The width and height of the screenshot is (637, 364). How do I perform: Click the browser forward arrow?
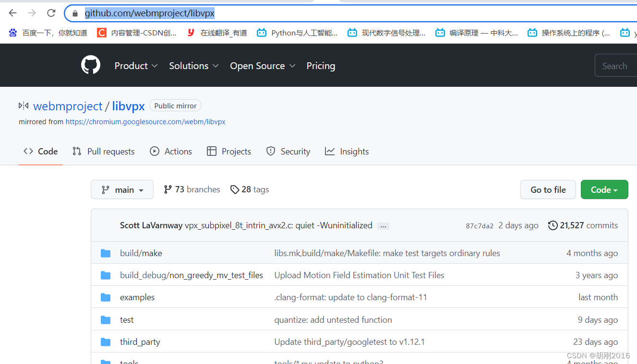pyautogui.click(x=32, y=13)
